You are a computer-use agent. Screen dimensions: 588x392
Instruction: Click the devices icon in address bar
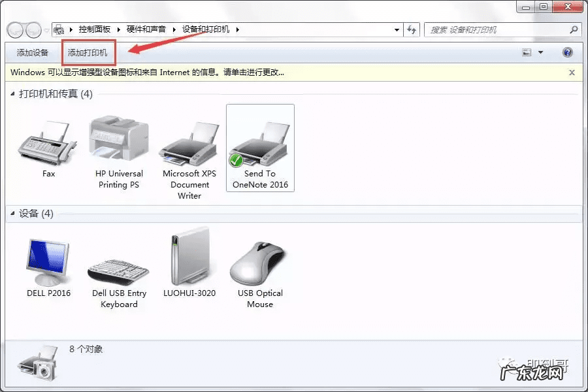59,29
